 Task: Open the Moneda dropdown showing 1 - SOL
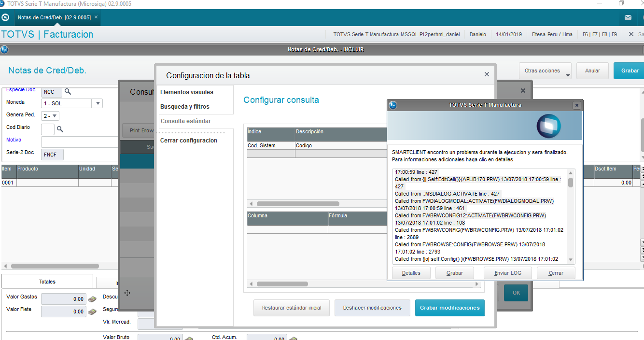coord(98,103)
